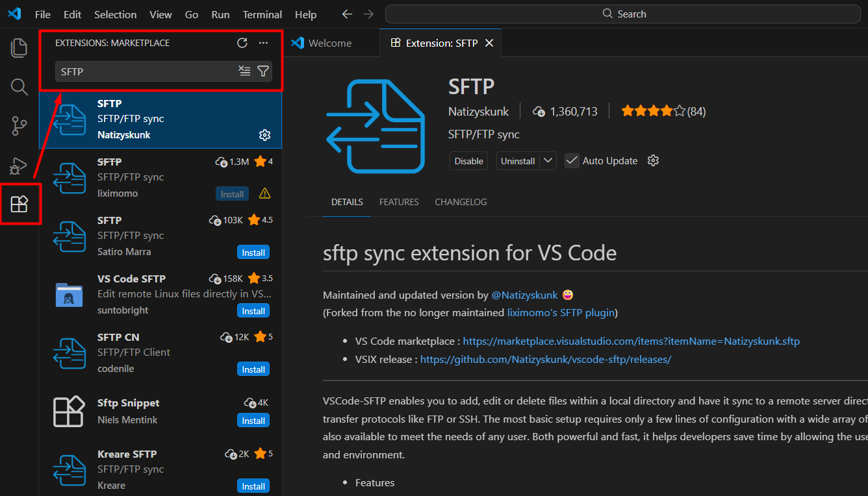Screen dimensions: 868x496
Task: Click manage gear for installed SFTP extension
Action: [264, 135]
